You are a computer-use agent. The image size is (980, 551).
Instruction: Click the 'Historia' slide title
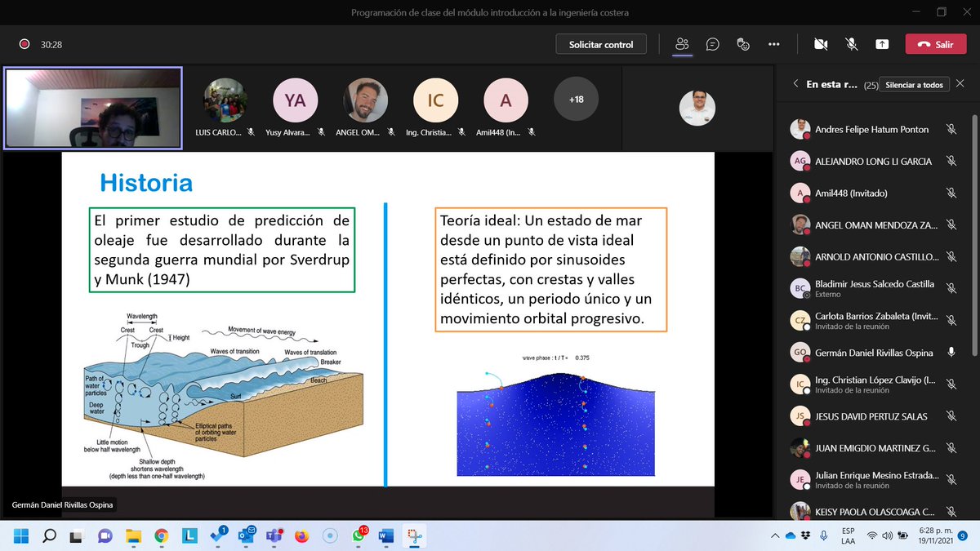point(145,182)
